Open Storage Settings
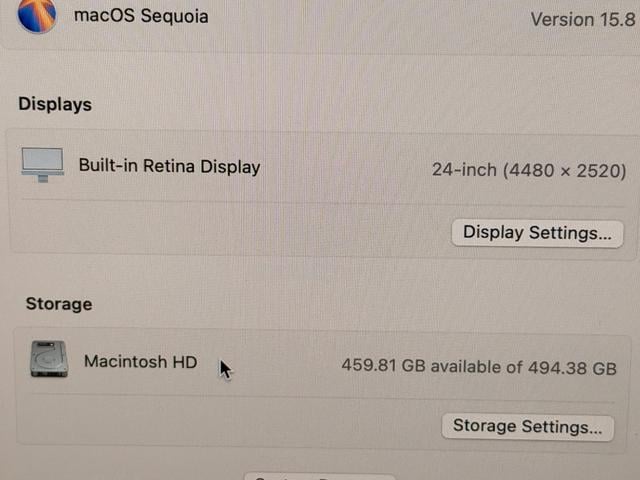The height and width of the screenshot is (480, 640). [x=527, y=427]
